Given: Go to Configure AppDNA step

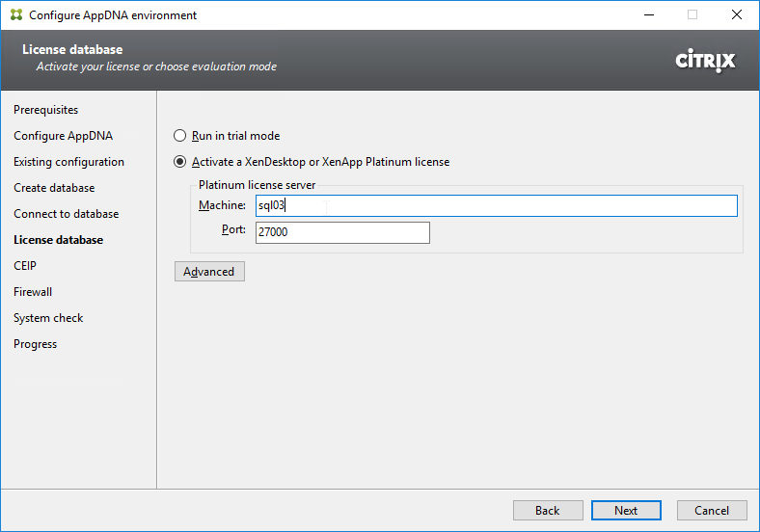Looking at the screenshot, I should coord(63,136).
